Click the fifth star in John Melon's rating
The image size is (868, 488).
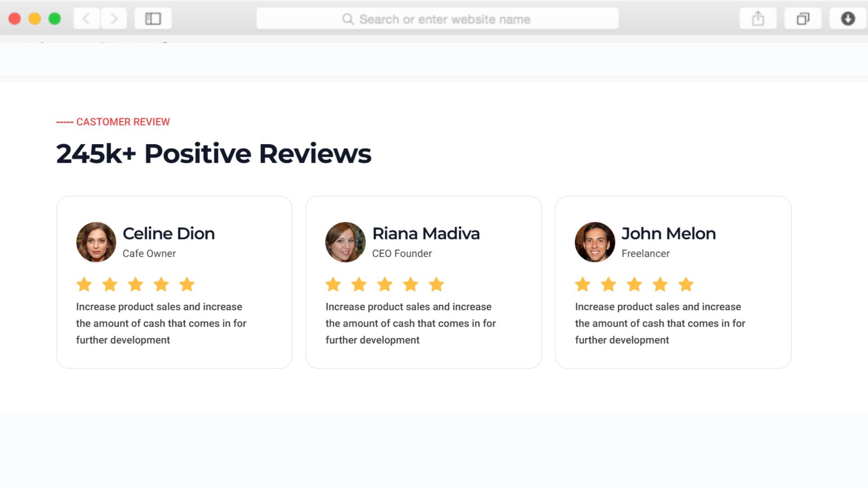pyautogui.click(x=686, y=285)
